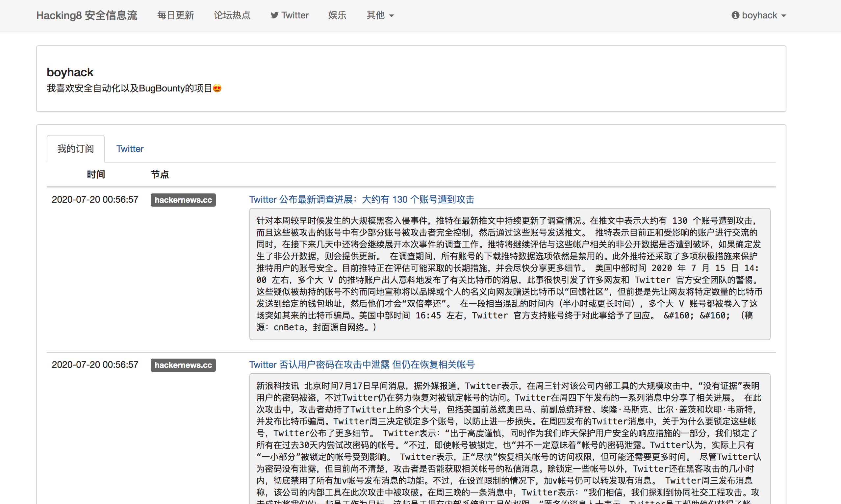Screen dimensions: 841x504
Task: Click the boyhack profile heading
Action: (70, 72)
